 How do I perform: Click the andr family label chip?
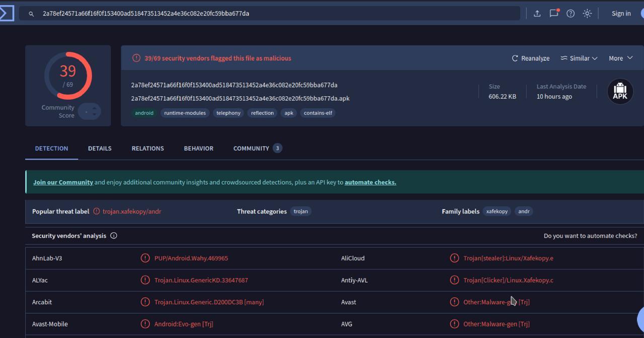click(524, 212)
